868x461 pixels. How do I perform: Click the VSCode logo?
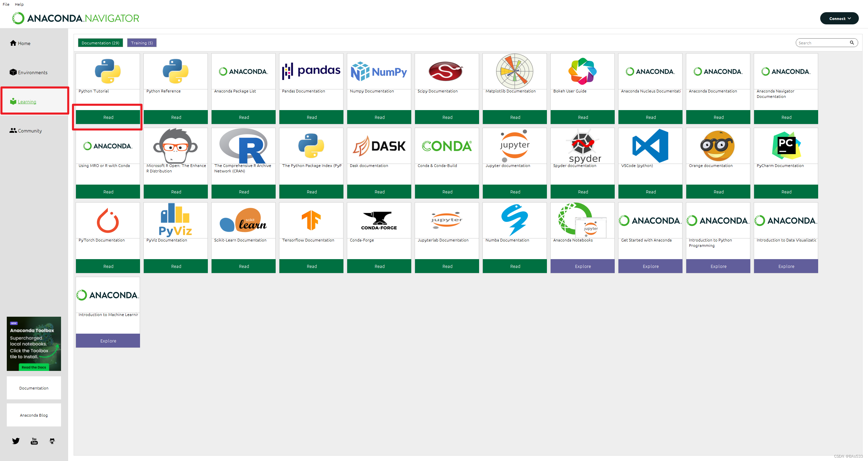click(x=650, y=146)
